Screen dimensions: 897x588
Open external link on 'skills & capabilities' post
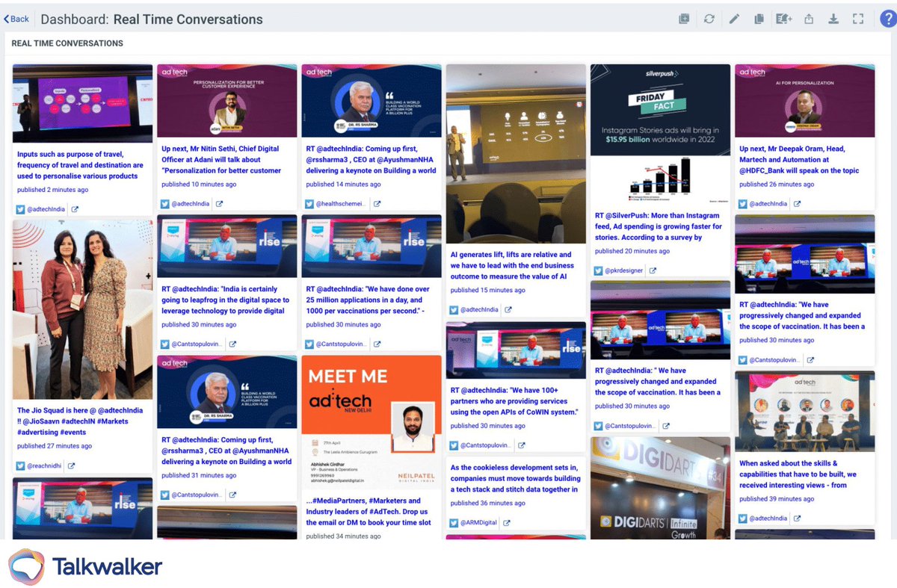[x=798, y=519]
